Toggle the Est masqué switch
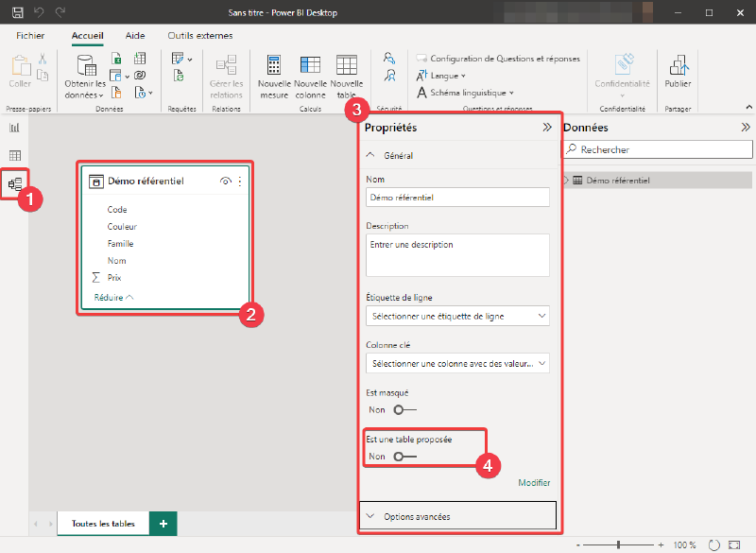This screenshot has width=756, height=553. 405,410
